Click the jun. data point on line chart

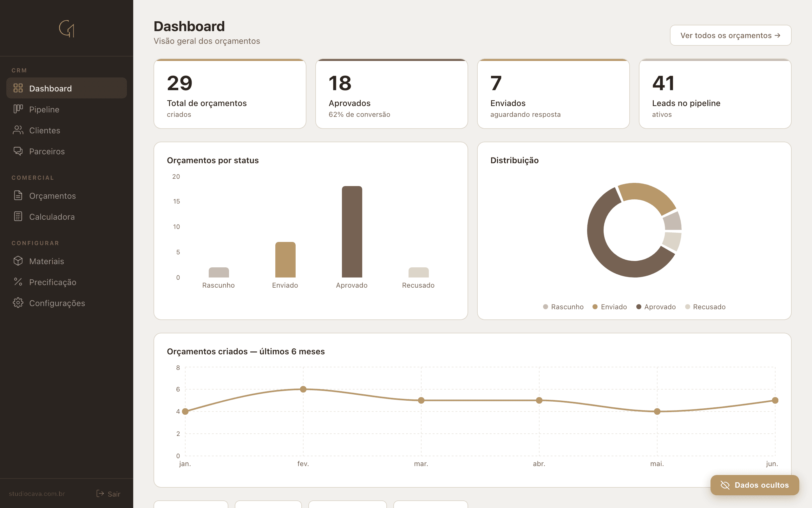(x=775, y=400)
